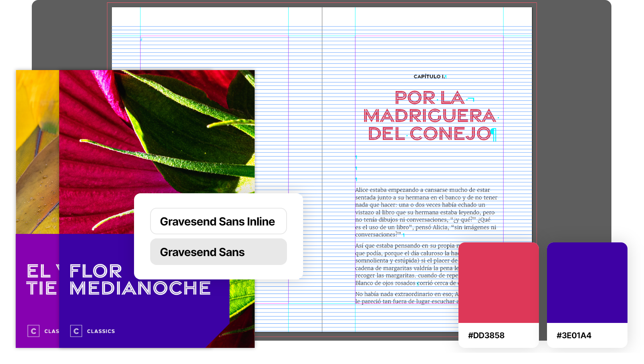The image size is (644, 364).
Task: Click the #DD3858 hex code label
Action: coord(486,335)
